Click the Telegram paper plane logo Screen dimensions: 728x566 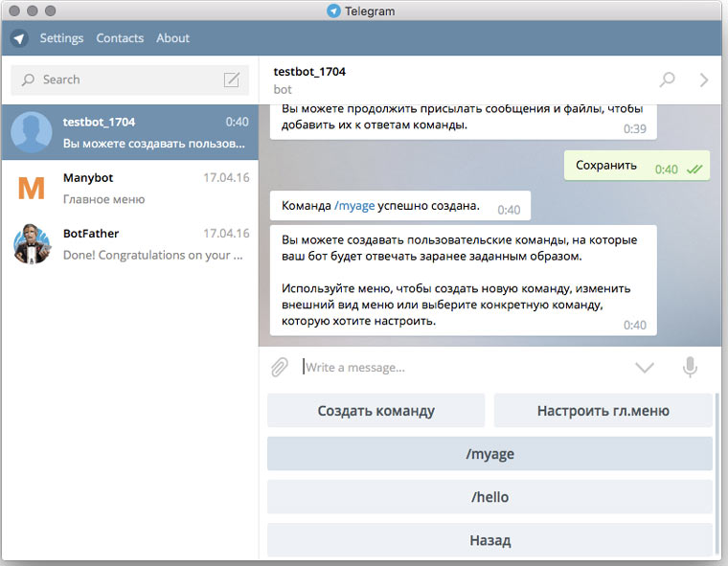point(19,39)
